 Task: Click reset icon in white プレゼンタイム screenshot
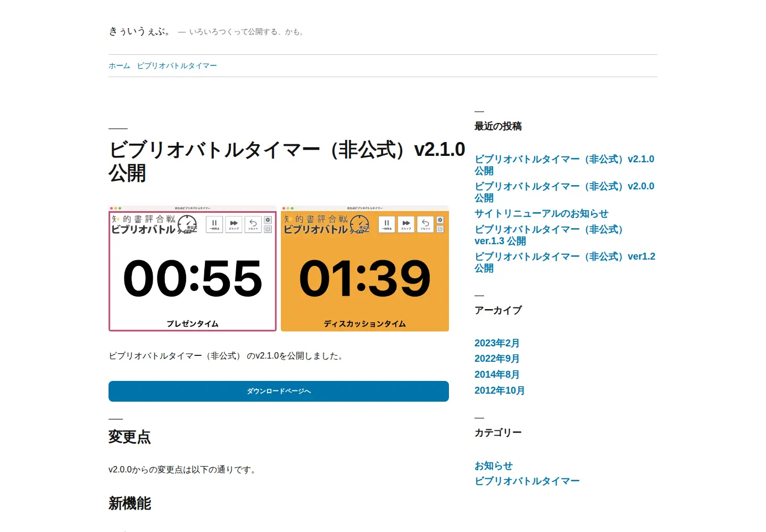(253, 224)
